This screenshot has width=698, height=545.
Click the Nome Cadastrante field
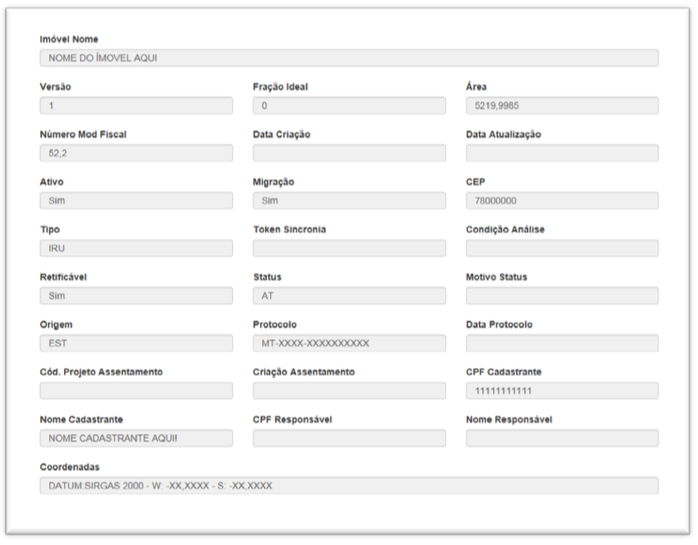click(x=135, y=438)
